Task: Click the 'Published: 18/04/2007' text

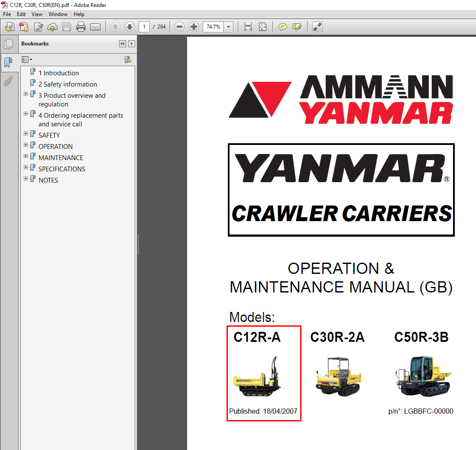Action: [x=263, y=411]
